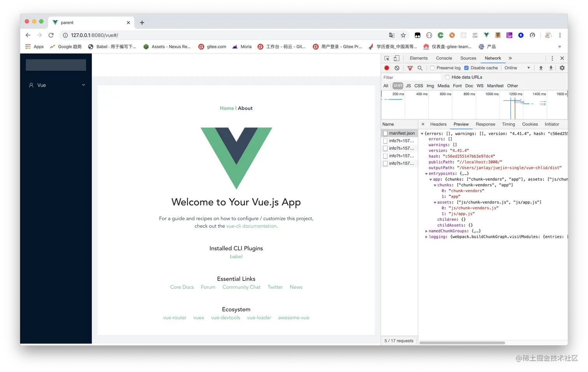Stop recording network log
Viewport: 588px width, 372px height.
[387, 68]
